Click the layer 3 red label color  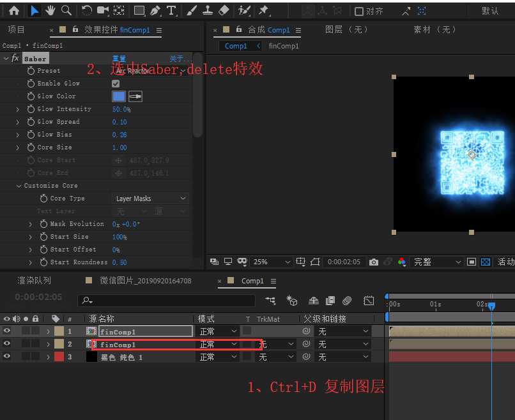[59, 357]
